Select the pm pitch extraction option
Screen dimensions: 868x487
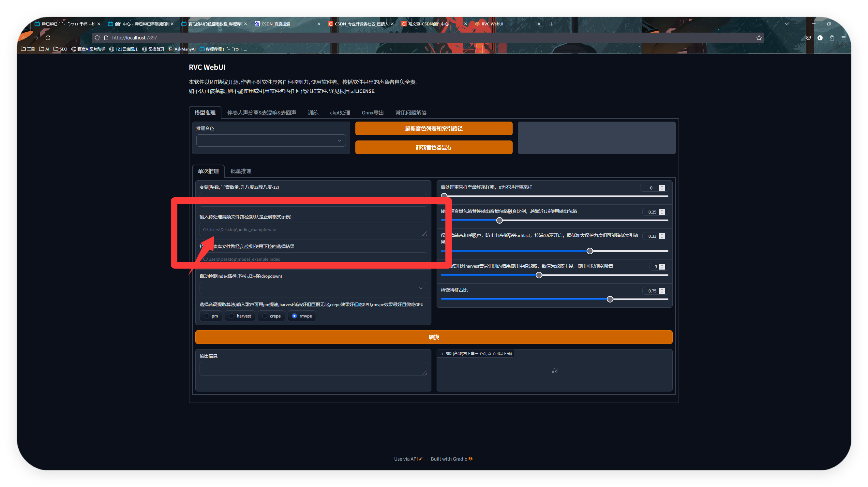pyautogui.click(x=206, y=316)
